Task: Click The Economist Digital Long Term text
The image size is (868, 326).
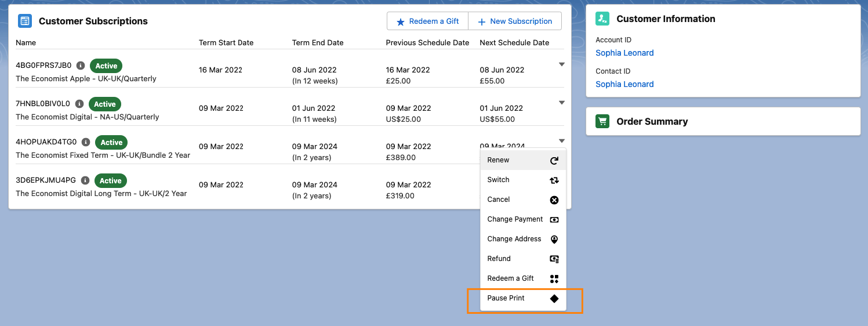Action: click(101, 193)
